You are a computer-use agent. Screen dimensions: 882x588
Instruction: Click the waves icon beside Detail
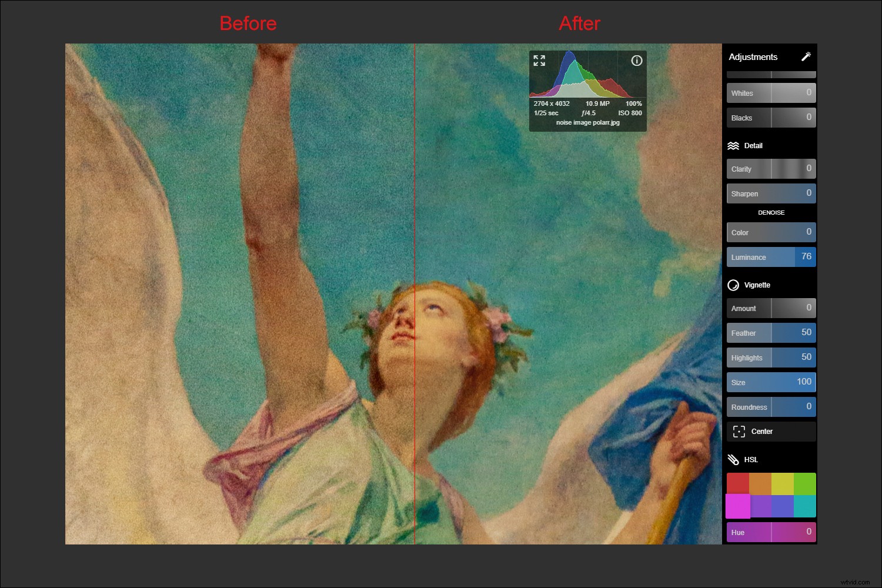click(733, 145)
